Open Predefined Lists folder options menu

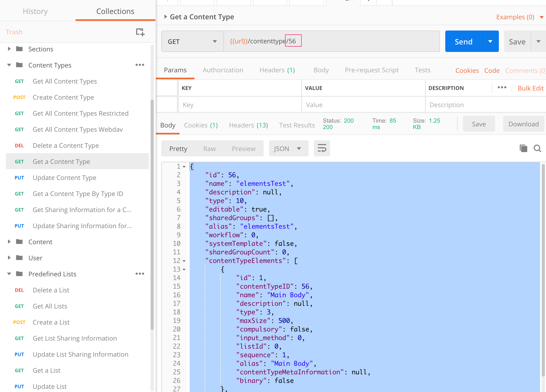click(140, 274)
